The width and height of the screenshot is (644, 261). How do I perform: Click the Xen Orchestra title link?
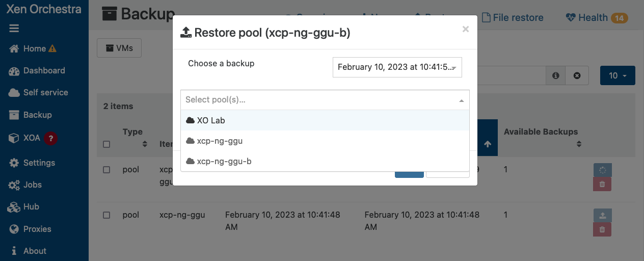44,9
